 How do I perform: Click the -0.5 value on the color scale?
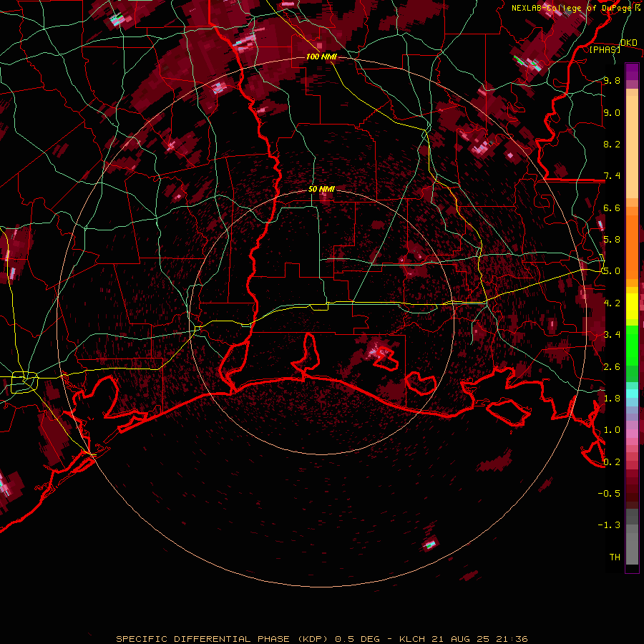[x=609, y=493]
